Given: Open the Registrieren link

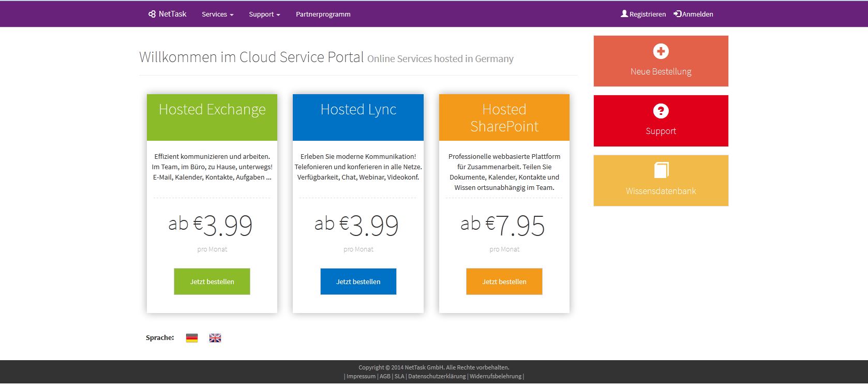Looking at the screenshot, I should (643, 14).
